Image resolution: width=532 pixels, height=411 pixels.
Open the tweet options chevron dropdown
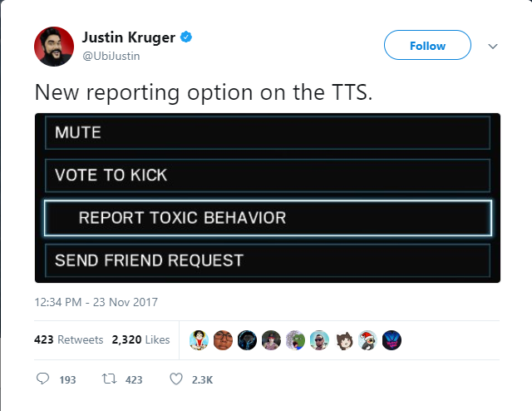pyautogui.click(x=493, y=47)
